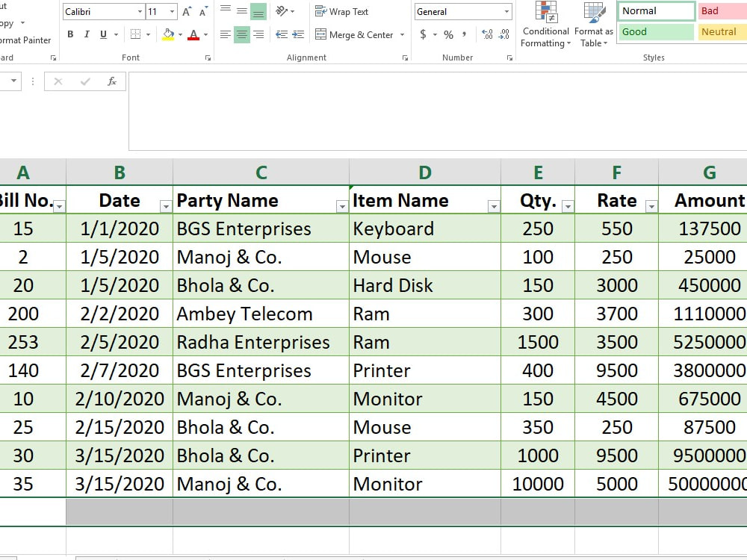Apply the Normal cell style
The width and height of the screenshot is (747, 560).
(x=656, y=11)
